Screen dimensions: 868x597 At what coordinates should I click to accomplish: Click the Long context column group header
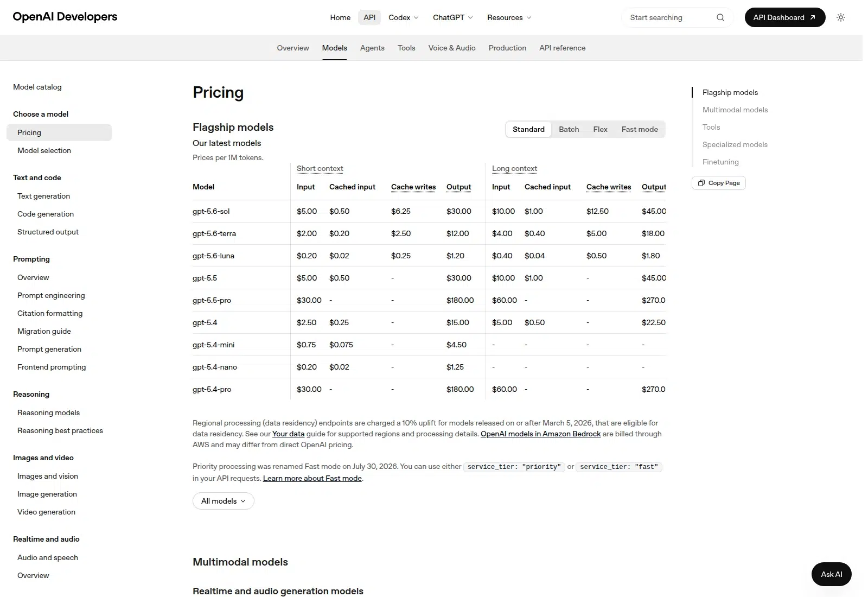[514, 168]
